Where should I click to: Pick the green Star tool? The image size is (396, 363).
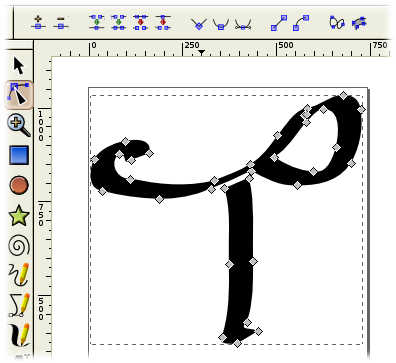[x=19, y=215]
